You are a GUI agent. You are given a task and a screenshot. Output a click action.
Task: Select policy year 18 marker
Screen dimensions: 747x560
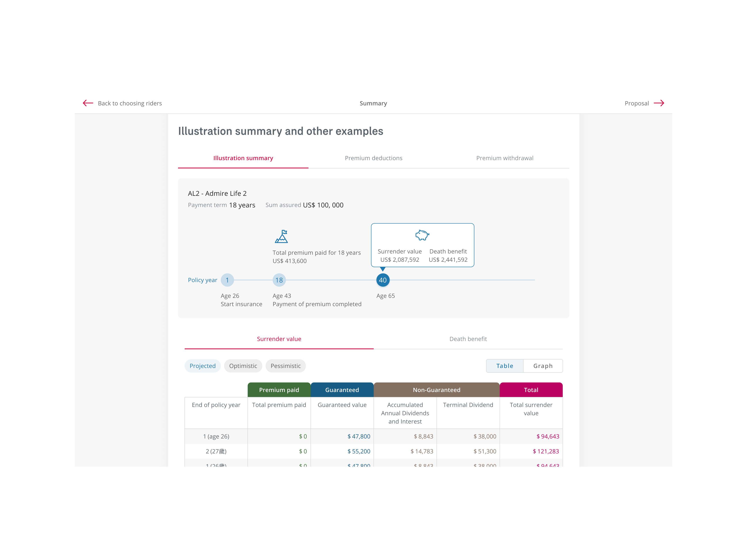pyautogui.click(x=279, y=280)
